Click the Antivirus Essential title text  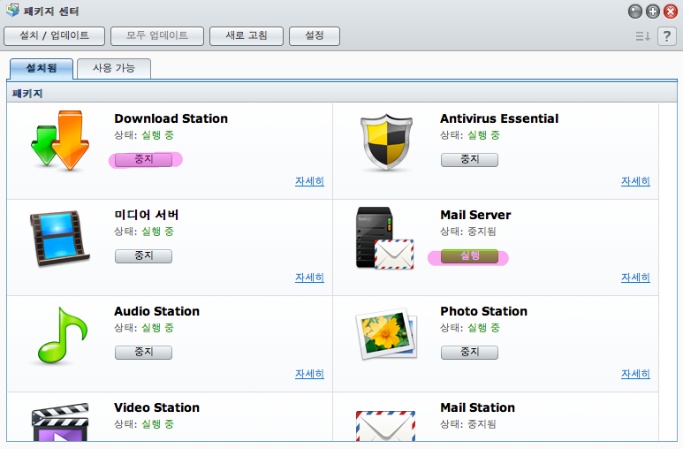point(499,118)
